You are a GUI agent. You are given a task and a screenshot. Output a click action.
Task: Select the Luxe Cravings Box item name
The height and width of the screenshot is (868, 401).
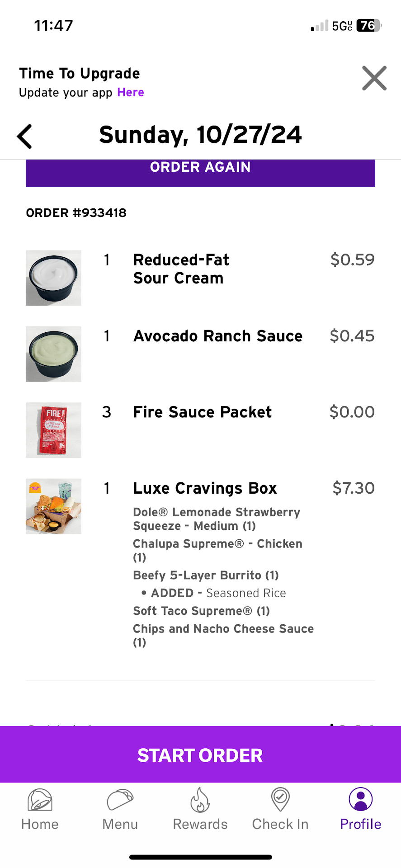(205, 488)
